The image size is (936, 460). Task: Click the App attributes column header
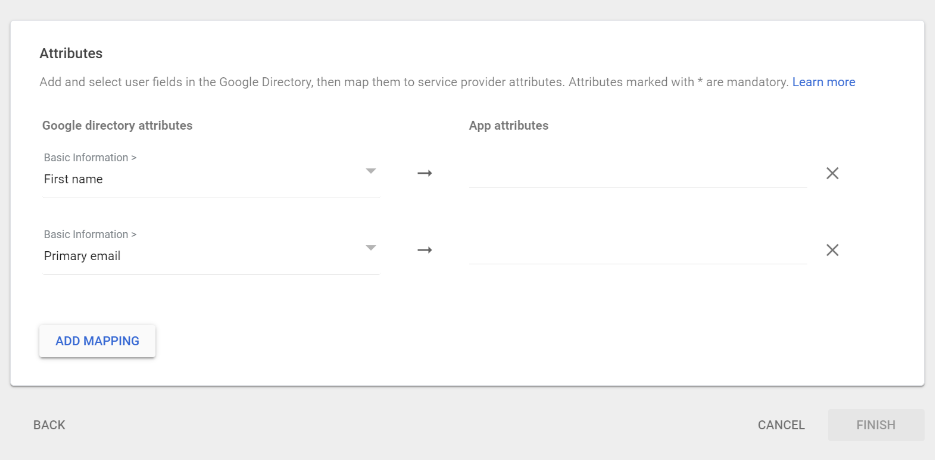pyautogui.click(x=509, y=126)
